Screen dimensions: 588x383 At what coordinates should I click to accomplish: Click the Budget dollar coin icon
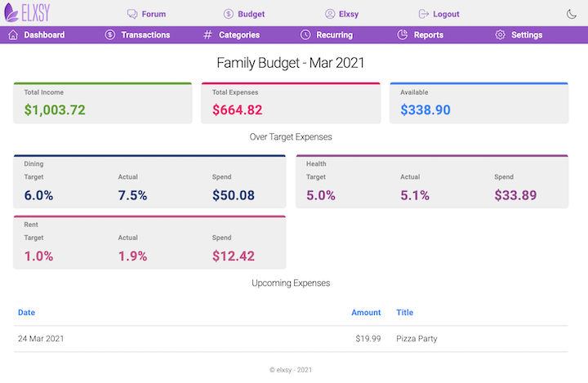229,14
